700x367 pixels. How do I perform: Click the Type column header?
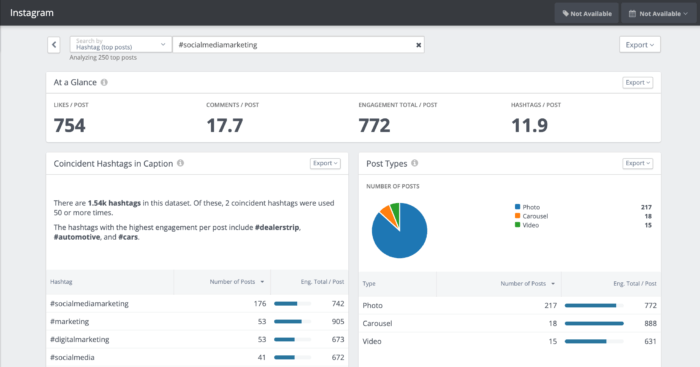click(x=369, y=284)
